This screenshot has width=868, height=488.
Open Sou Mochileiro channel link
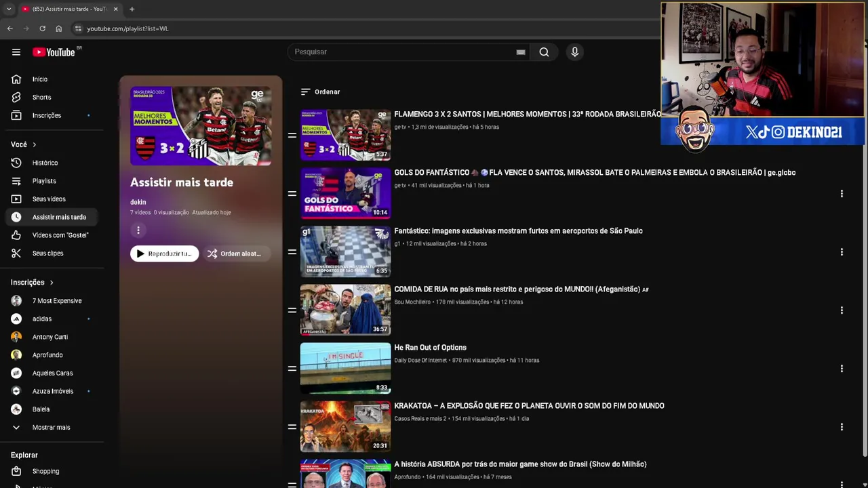(412, 302)
